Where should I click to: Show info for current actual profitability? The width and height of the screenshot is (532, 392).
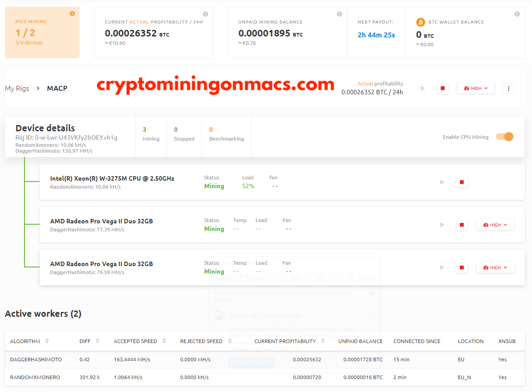(x=205, y=14)
